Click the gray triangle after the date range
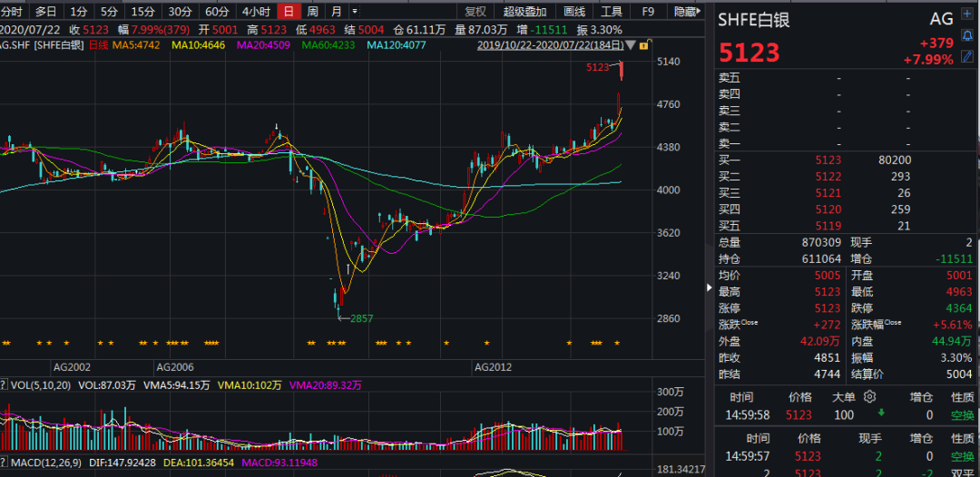This screenshot has width=980, height=477. click(632, 45)
